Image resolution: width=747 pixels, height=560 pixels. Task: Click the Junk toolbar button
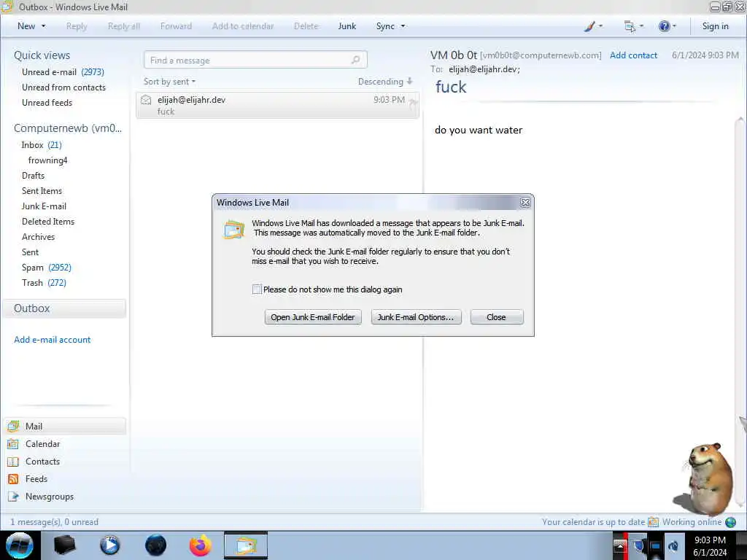pyautogui.click(x=347, y=26)
